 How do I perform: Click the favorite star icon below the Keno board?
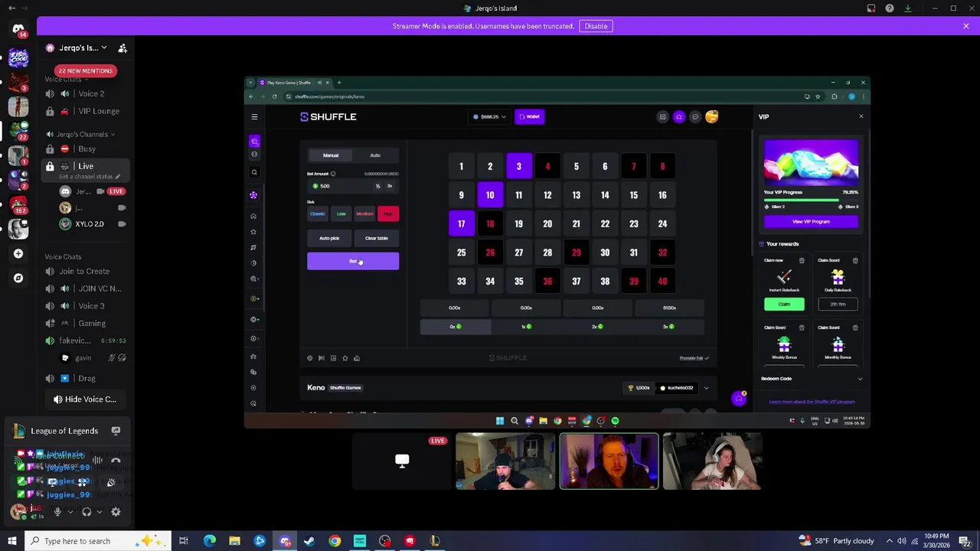coord(345,358)
